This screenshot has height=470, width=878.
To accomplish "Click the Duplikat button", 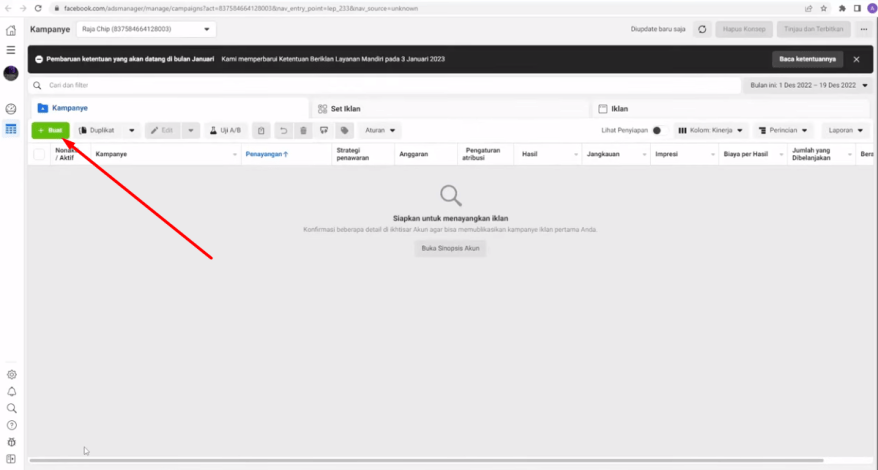I will pyautogui.click(x=97, y=131).
